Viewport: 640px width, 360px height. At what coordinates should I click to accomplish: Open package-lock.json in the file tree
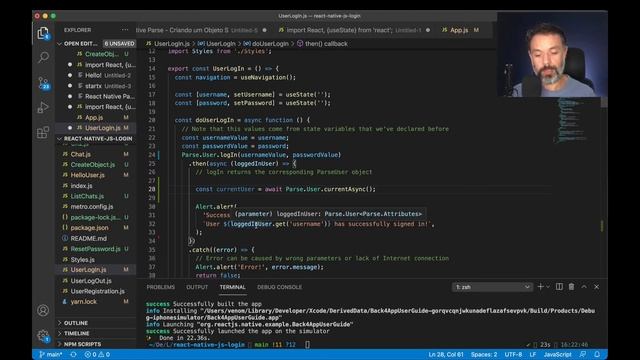pos(96,218)
